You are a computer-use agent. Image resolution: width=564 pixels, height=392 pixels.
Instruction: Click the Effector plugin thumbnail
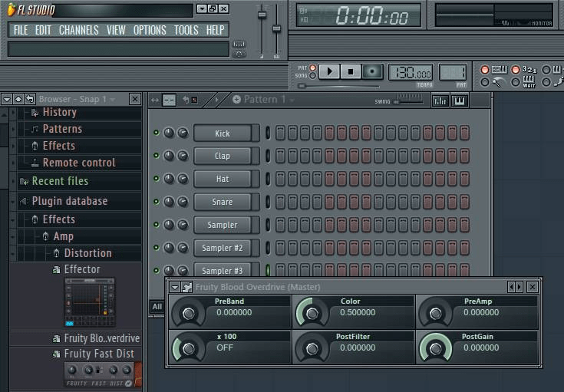pos(89,303)
